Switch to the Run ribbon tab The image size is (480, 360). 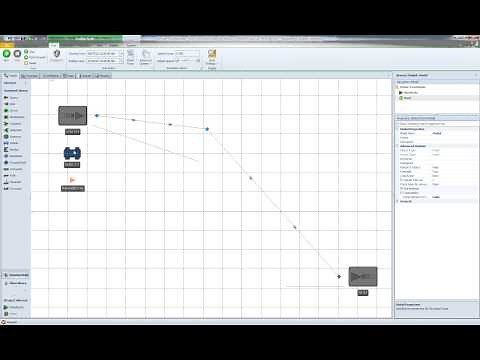[54, 45]
